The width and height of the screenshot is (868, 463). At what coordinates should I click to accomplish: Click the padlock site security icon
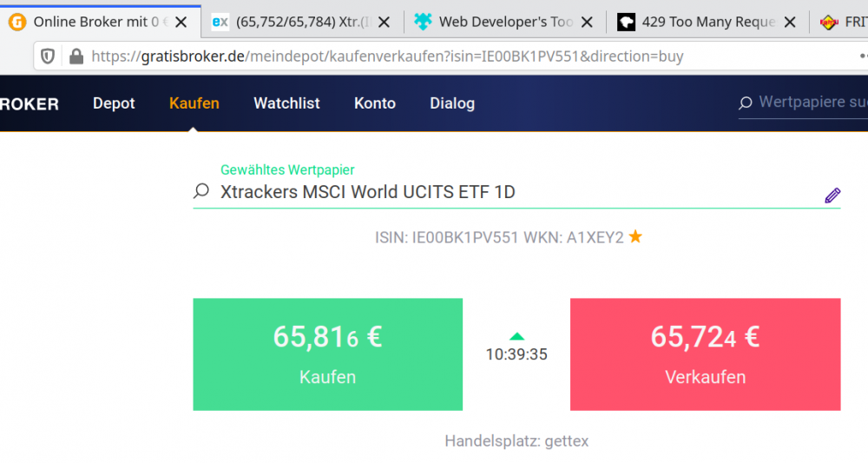tap(76, 56)
